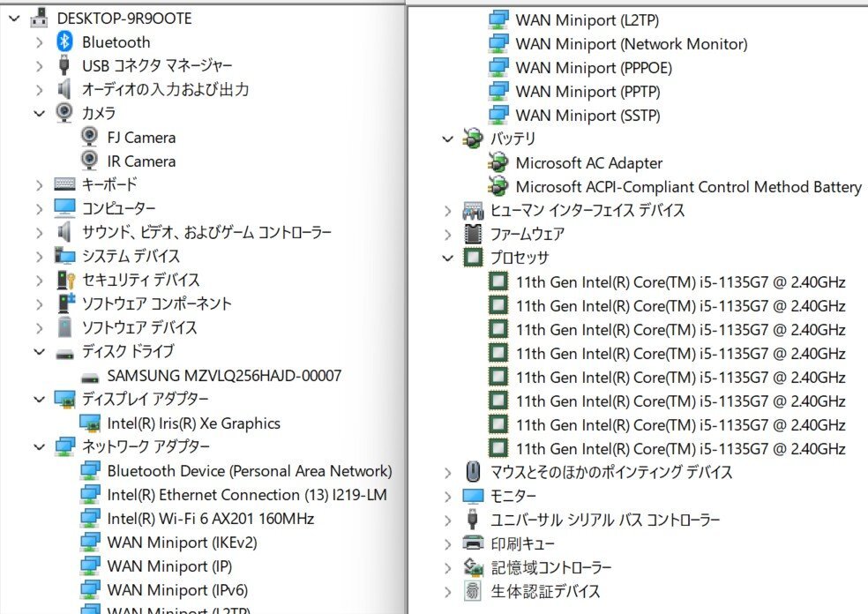Click the SAMSUNG disk drive icon
This screenshot has height=614, width=868.
(x=90, y=378)
